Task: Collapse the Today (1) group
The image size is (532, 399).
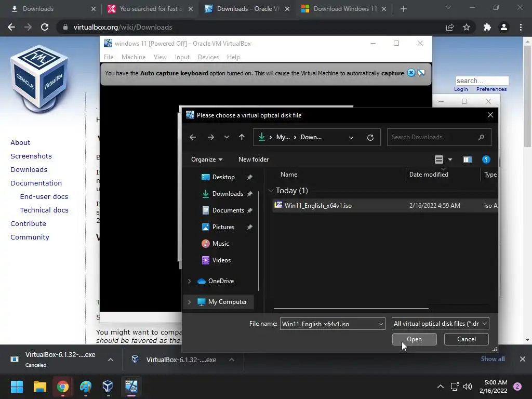Action: pyautogui.click(x=271, y=191)
